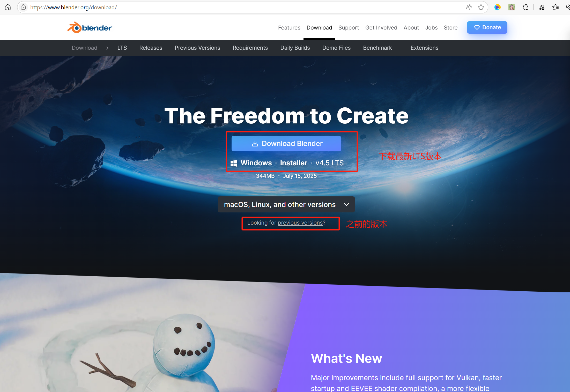Switch to the Daily Builds tab
This screenshot has height=392, width=570.
click(295, 48)
